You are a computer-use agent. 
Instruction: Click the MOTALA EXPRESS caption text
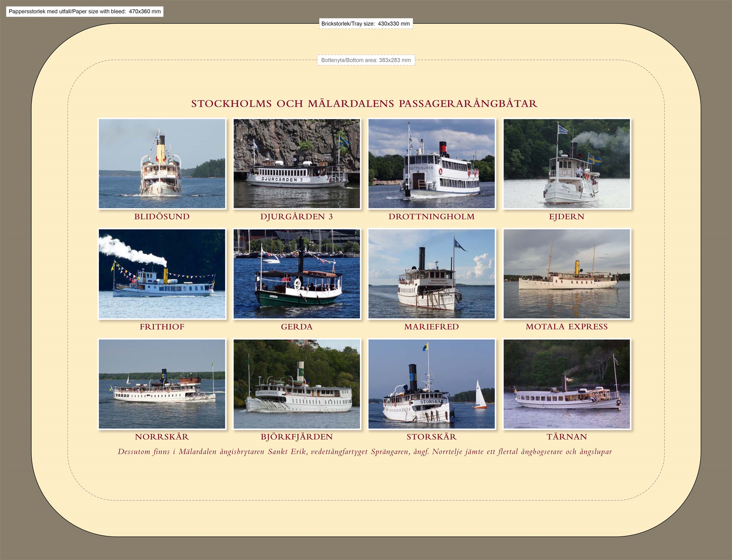567,327
